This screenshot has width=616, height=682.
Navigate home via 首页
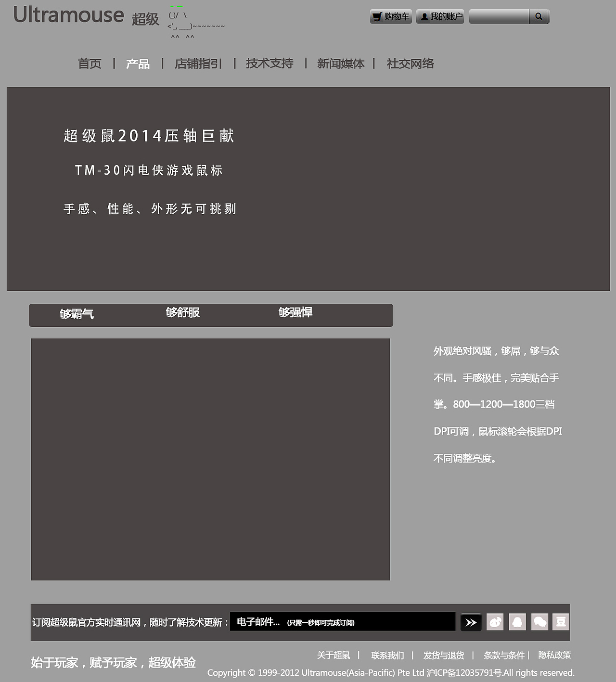89,64
